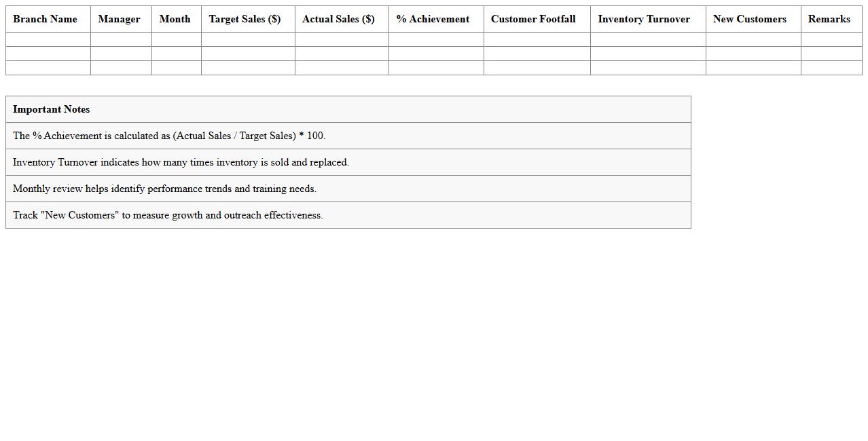Click the Inventory Turnover explanation note

pyautogui.click(x=181, y=162)
